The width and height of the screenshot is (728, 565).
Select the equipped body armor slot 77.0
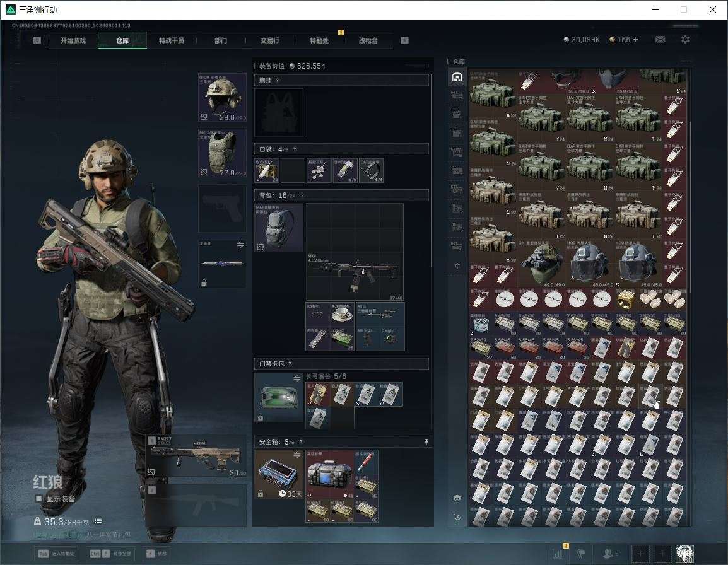(x=223, y=153)
